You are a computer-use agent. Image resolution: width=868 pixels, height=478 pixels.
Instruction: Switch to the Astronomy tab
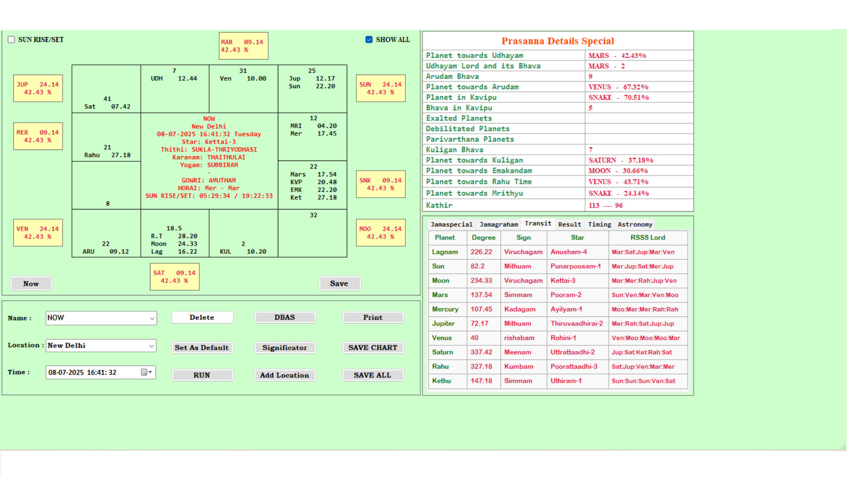coord(635,224)
